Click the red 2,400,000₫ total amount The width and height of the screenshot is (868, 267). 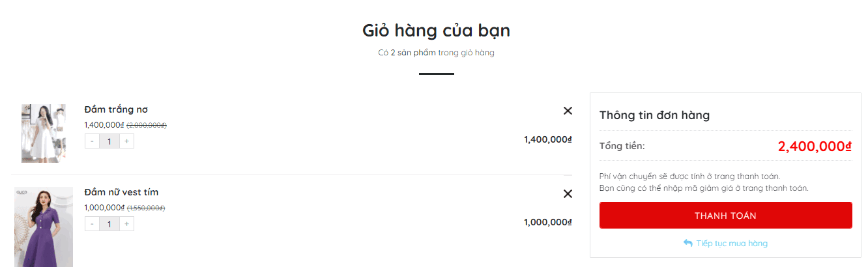(815, 147)
